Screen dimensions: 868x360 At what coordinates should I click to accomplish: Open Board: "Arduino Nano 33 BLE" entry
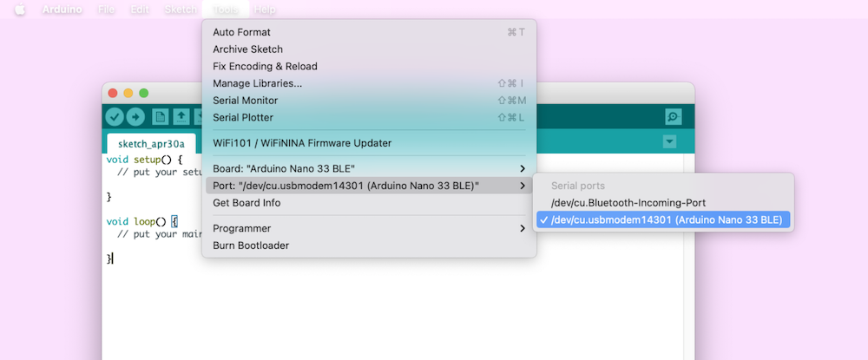click(369, 168)
